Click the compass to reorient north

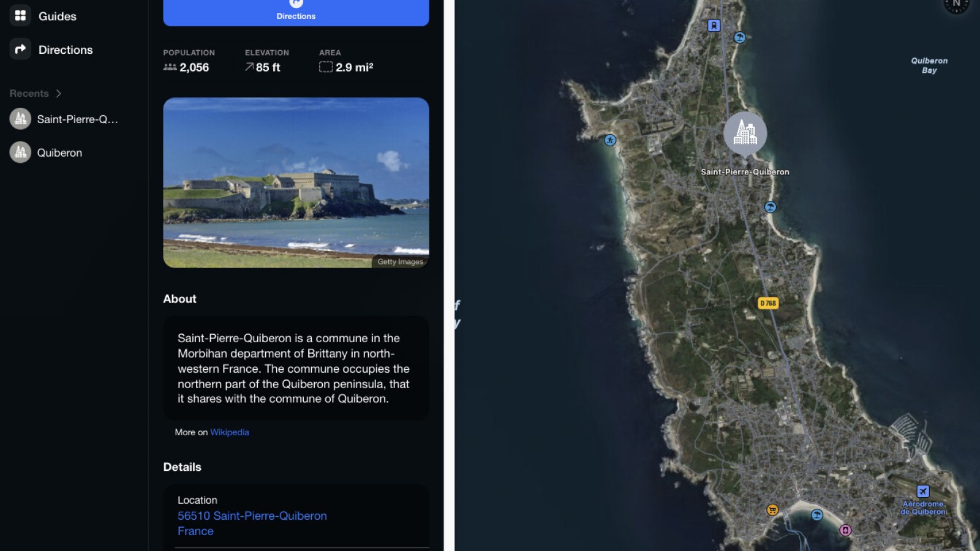956,6
